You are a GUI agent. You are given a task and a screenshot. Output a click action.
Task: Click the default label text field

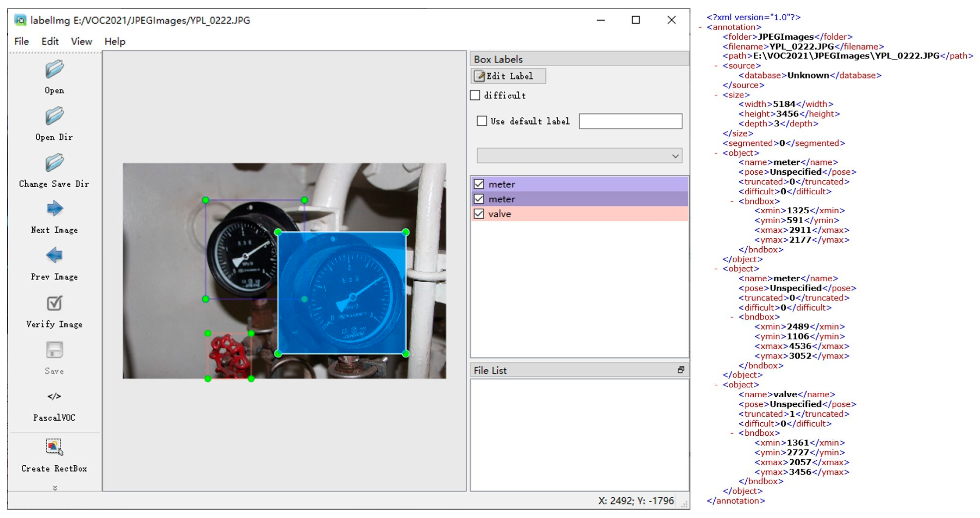[630, 121]
